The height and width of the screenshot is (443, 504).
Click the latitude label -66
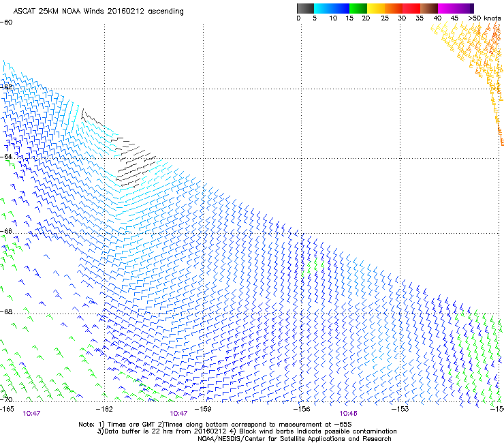tap(6, 231)
